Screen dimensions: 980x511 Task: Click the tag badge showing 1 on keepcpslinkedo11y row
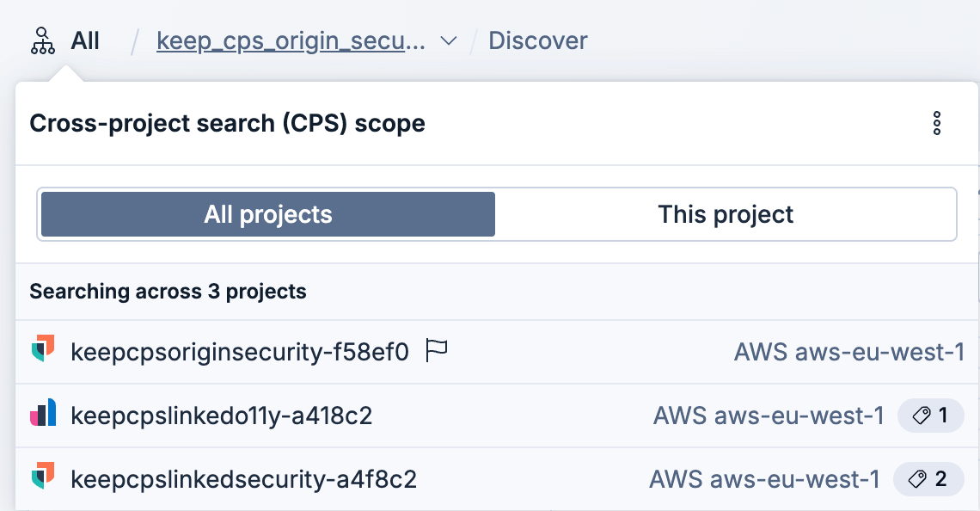(930, 415)
